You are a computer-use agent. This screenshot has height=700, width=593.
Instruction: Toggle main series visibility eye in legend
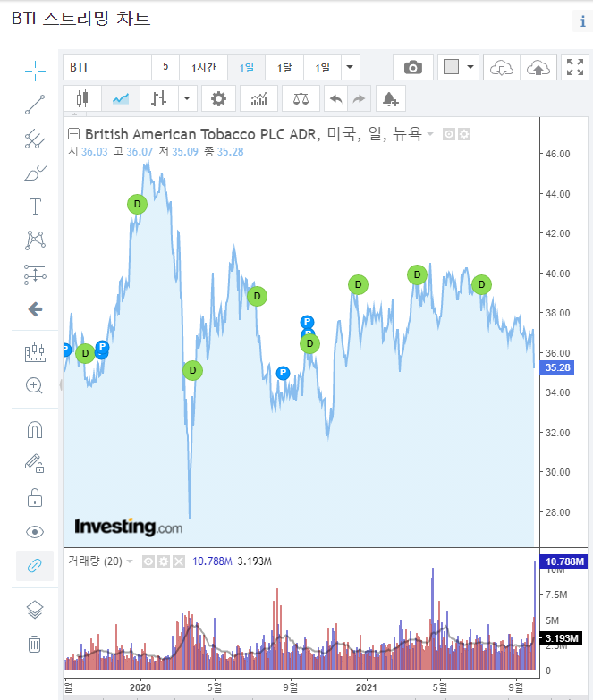click(449, 134)
